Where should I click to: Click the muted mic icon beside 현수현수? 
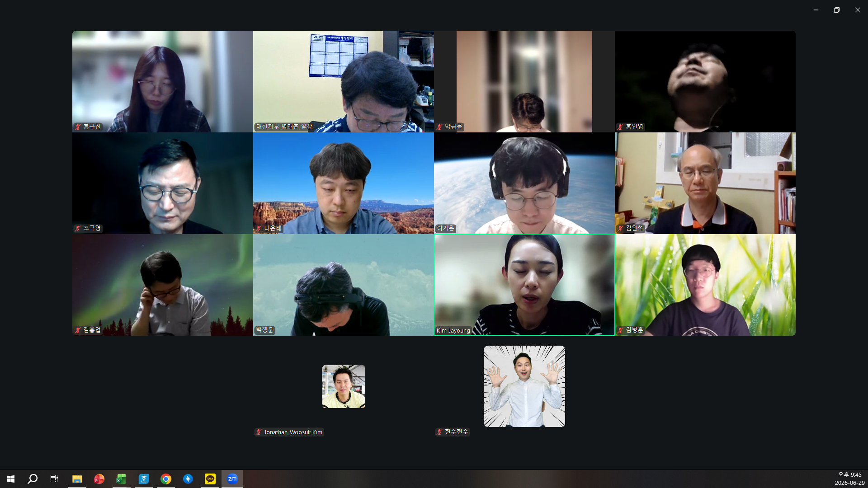click(439, 432)
